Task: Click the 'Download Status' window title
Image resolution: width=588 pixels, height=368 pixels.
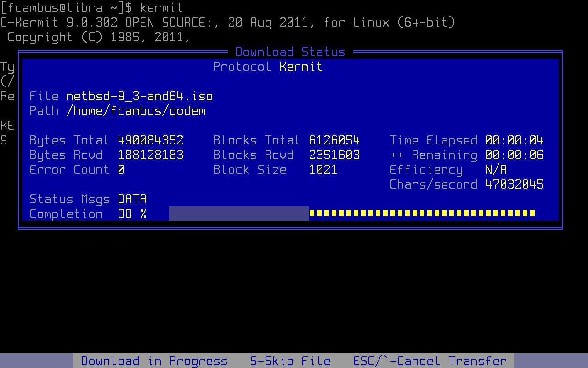Action: [x=290, y=52]
